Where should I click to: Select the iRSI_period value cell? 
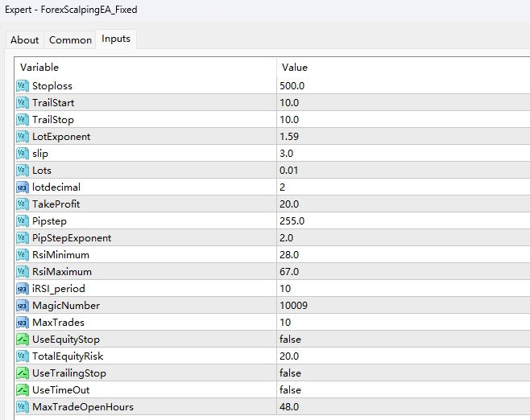[404, 288]
